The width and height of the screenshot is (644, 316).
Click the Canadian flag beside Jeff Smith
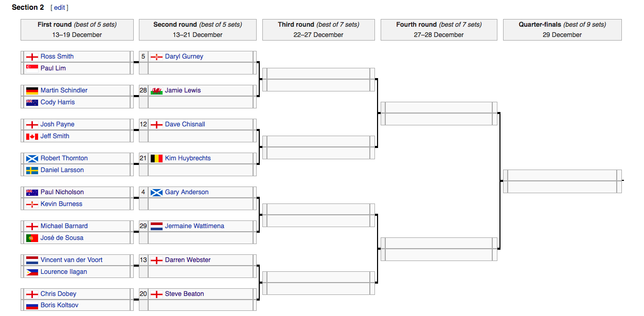[32, 136]
